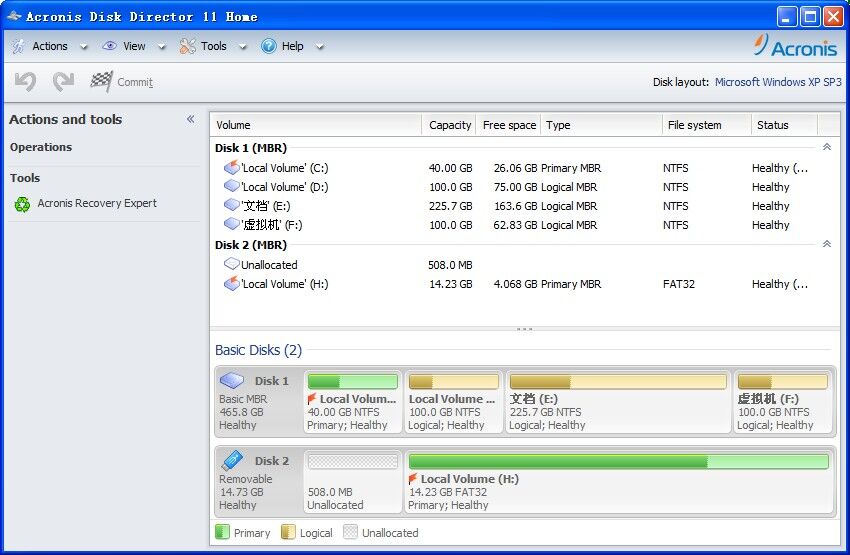
Task: Open the Help menu
Action: pos(292,46)
